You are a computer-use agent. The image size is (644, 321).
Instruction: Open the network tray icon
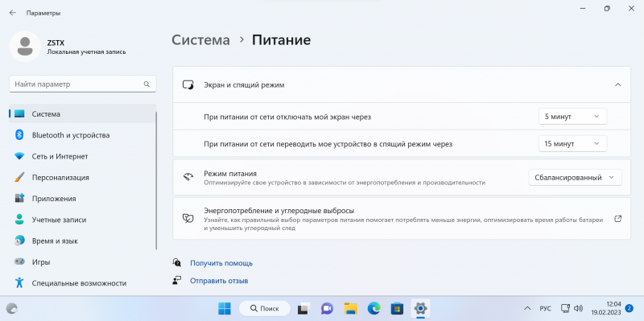566,308
